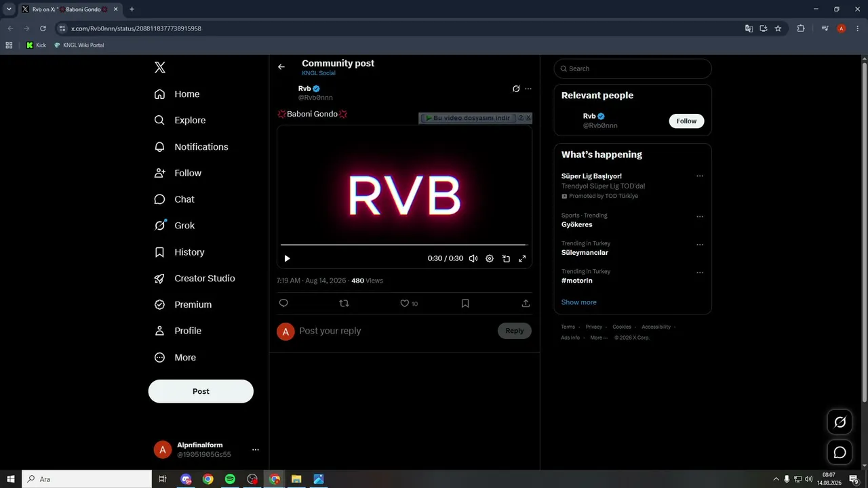The width and height of the screenshot is (868, 488).
Task: Open the Terms footer link
Action: pos(568,327)
